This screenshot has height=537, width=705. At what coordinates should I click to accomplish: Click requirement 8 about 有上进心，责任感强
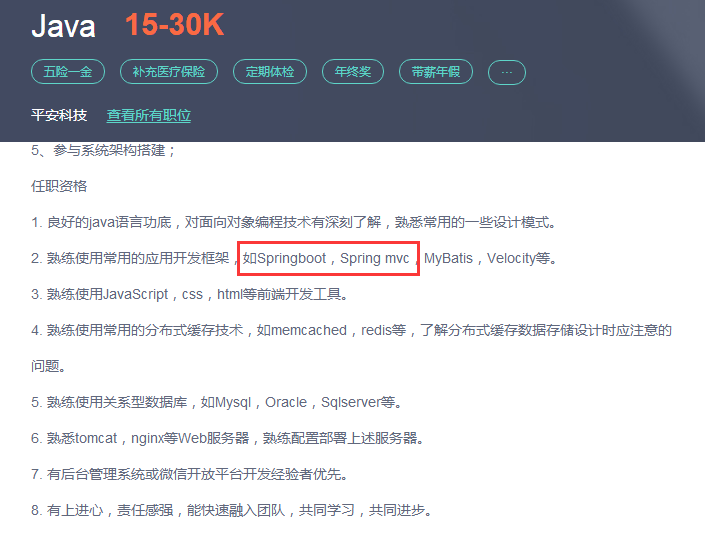click(x=232, y=510)
